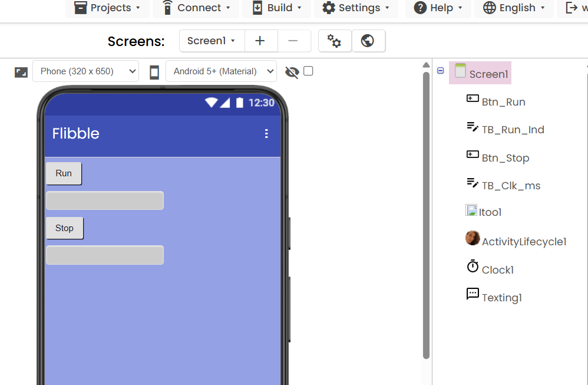588x385 pixels.
Task: Click the viewer vertical scrollbar
Action: [426, 212]
